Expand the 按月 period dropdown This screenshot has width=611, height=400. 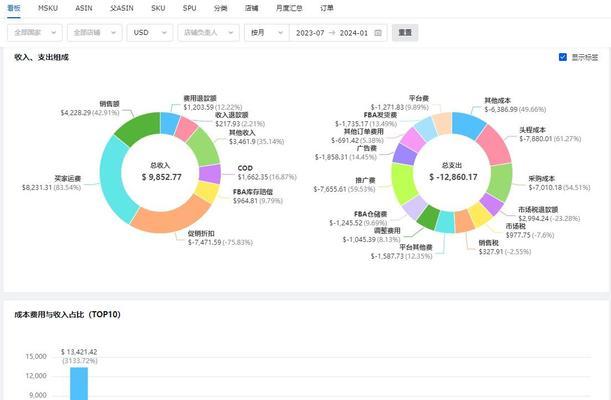coord(267,33)
